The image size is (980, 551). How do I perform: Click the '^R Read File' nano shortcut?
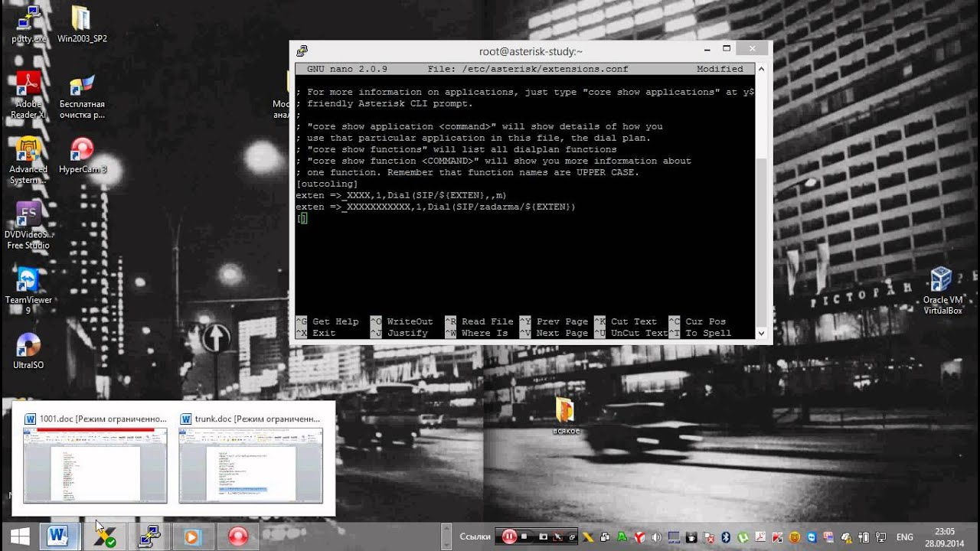(x=479, y=321)
